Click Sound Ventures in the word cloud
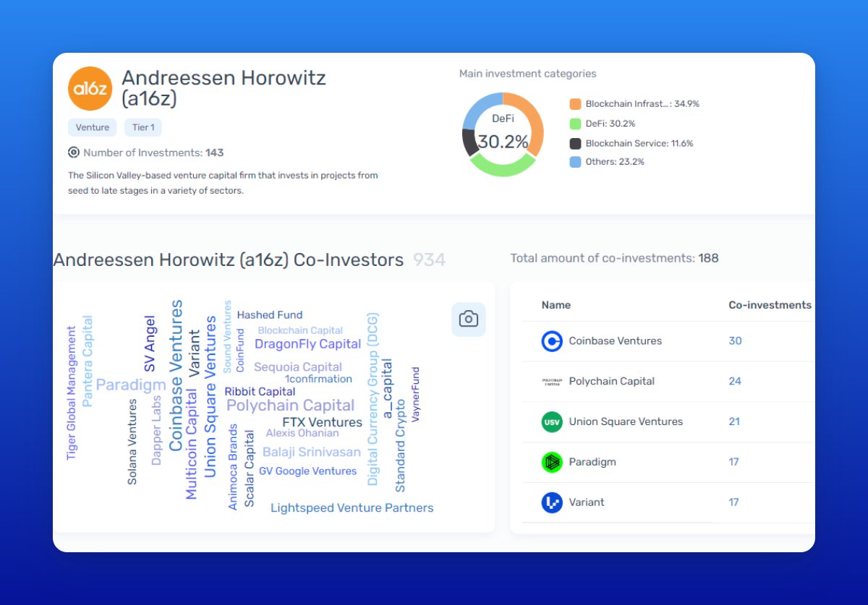Image resolution: width=868 pixels, height=605 pixels. click(227, 337)
